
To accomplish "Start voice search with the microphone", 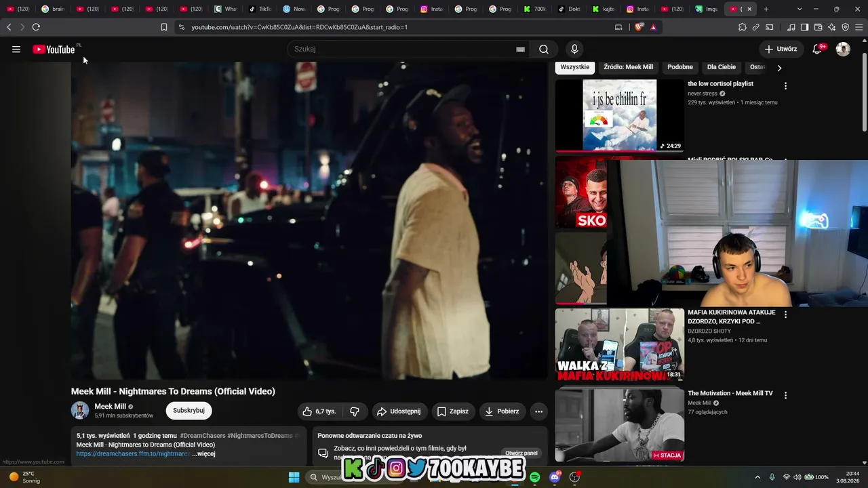I will pos(574,49).
